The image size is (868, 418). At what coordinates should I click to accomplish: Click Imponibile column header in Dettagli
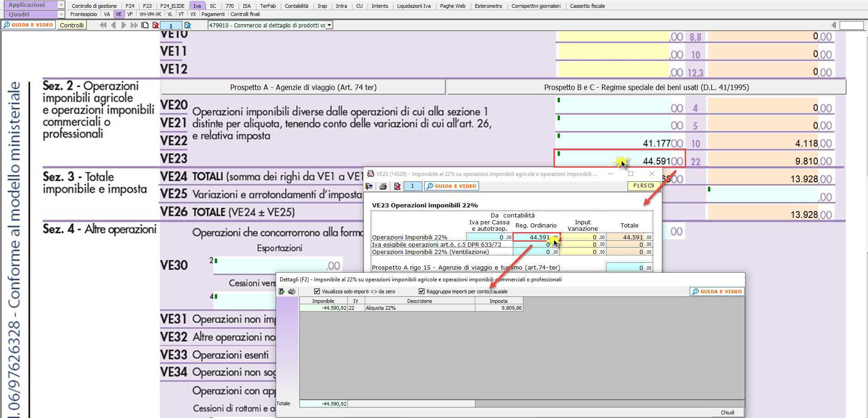coord(323,301)
